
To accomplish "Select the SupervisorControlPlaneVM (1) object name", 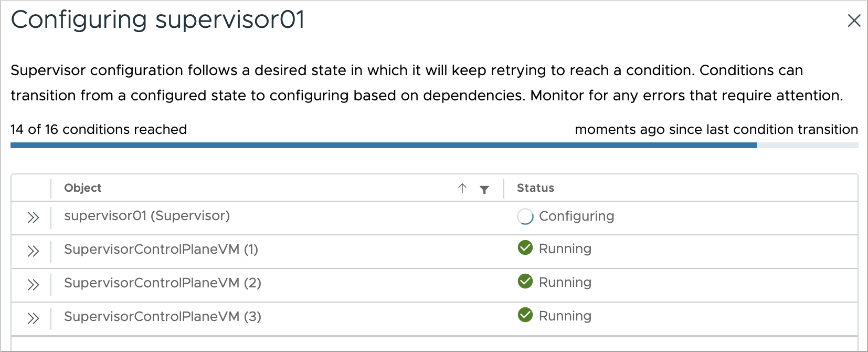I will tap(161, 250).
